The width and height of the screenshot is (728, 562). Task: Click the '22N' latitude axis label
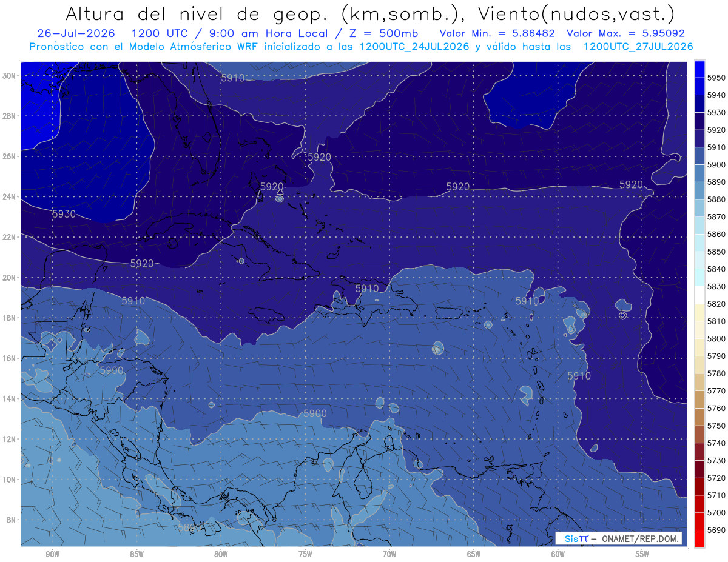point(10,237)
